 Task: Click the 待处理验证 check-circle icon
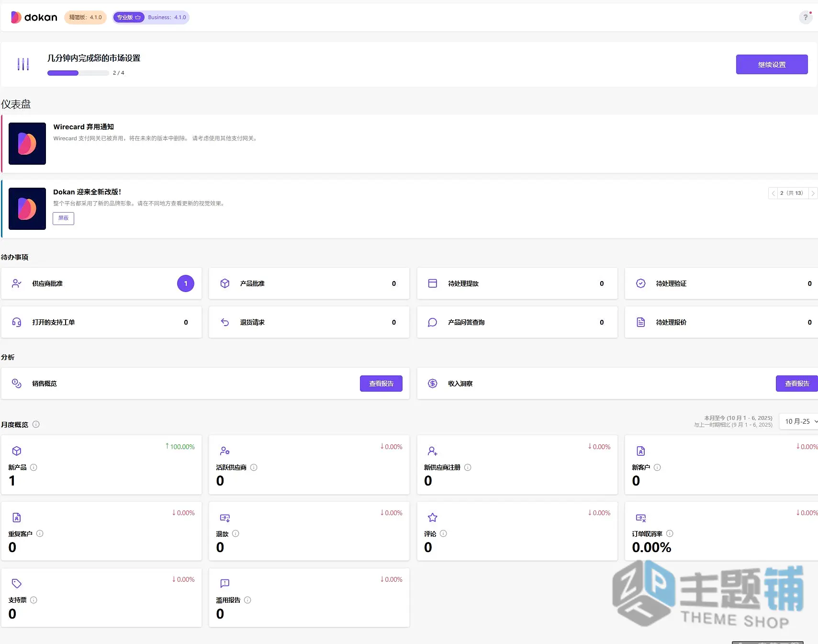(640, 283)
